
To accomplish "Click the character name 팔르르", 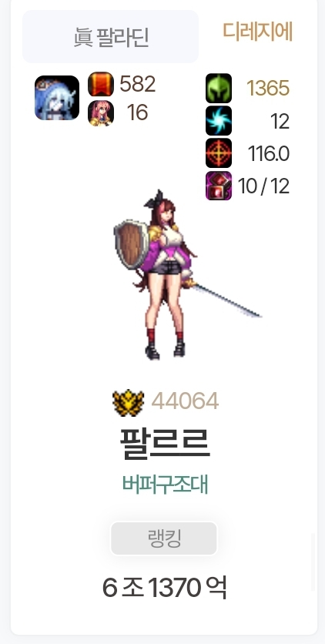I will click(165, 442).
